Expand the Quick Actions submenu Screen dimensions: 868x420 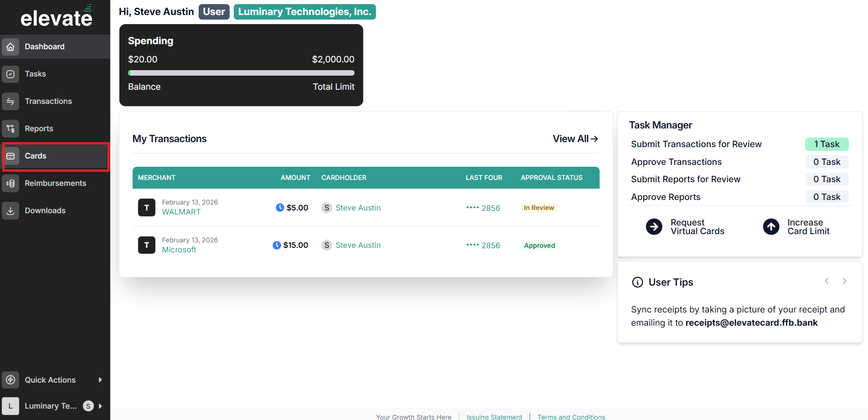point(100,380)
